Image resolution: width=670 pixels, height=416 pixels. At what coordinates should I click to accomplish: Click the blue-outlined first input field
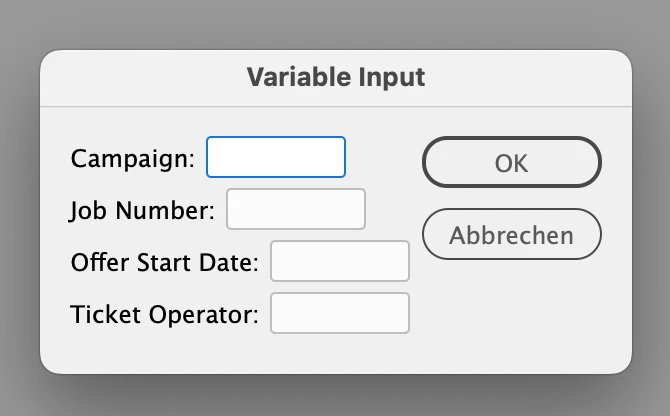(x=276, y=157)
